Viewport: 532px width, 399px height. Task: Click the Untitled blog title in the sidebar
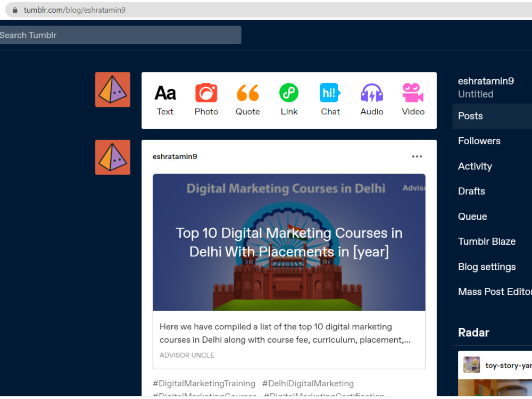tap(476, 94)
